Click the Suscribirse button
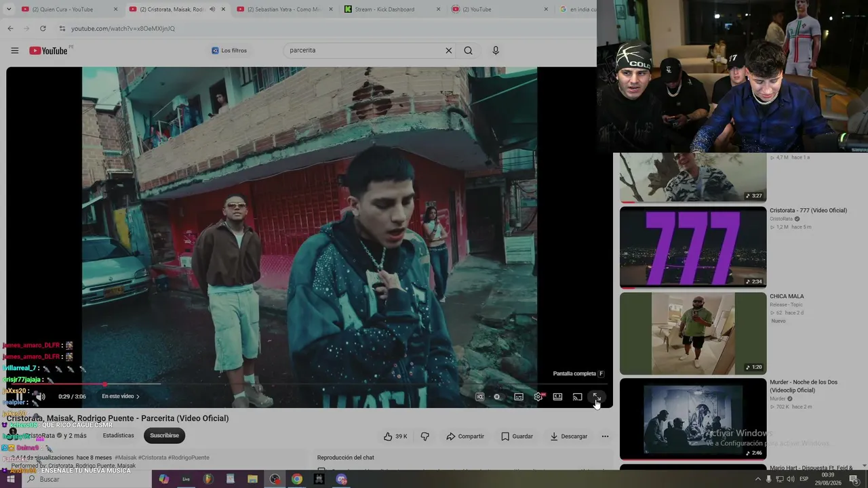868x488 pixels. click(164, 436)
